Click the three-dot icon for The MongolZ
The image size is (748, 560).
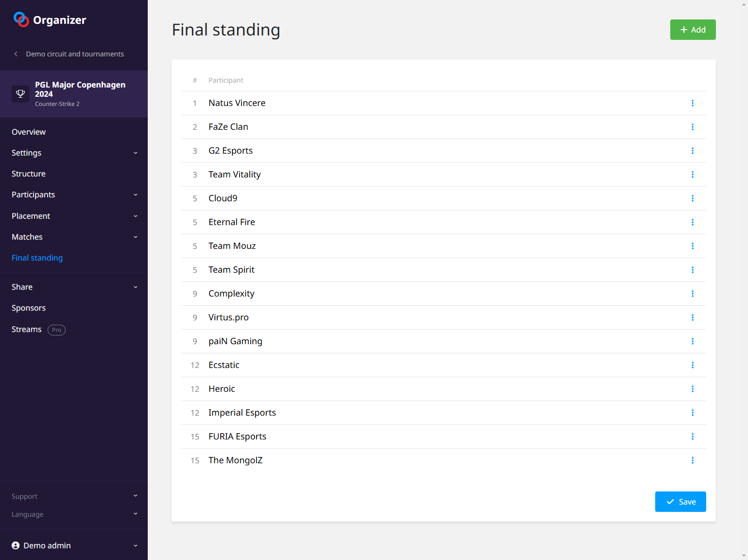pos(693,460)
